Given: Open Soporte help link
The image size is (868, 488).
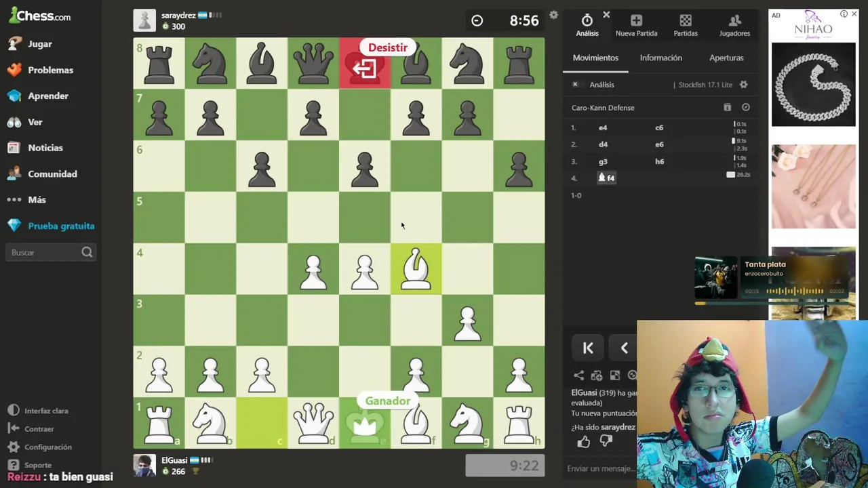Looking at the screenshot, I should [30, 465].
